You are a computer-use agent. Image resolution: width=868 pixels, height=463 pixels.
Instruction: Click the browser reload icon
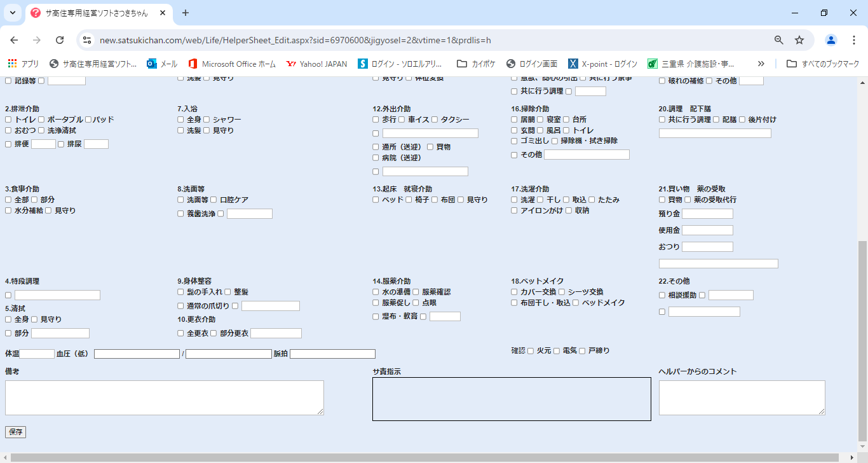(60, 40)
